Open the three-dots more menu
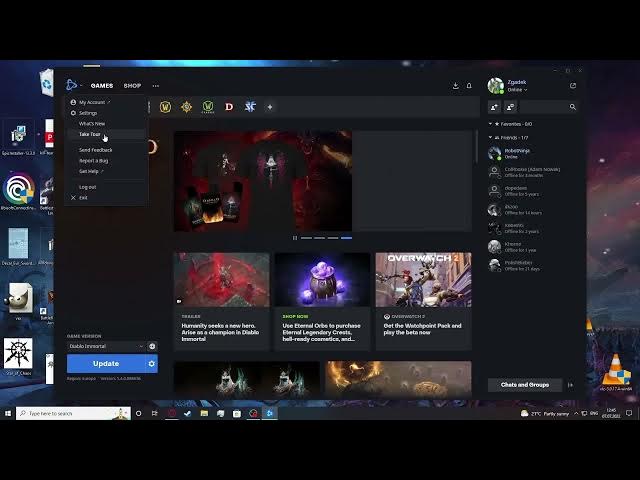 click(x=156, y=86)
